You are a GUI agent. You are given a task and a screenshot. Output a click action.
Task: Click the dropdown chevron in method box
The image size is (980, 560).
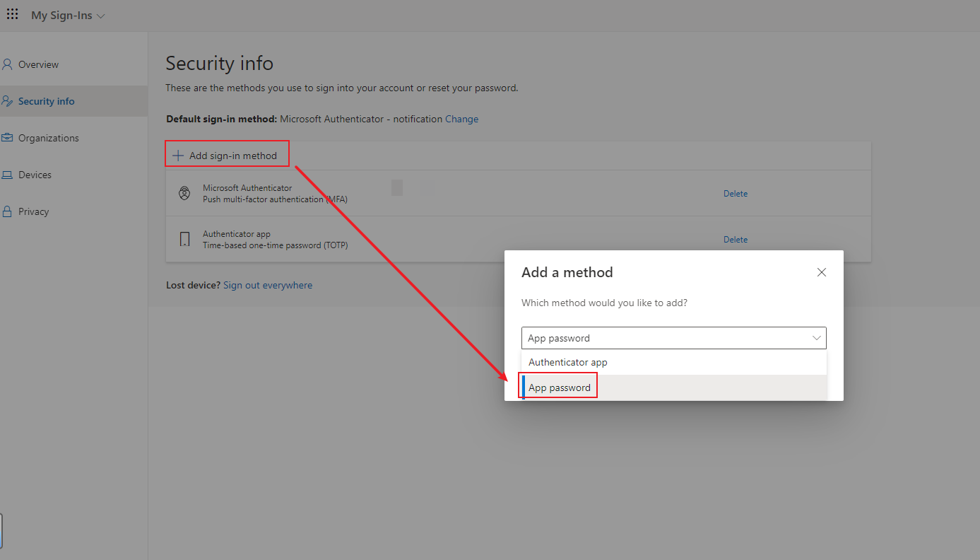point(817,338)
